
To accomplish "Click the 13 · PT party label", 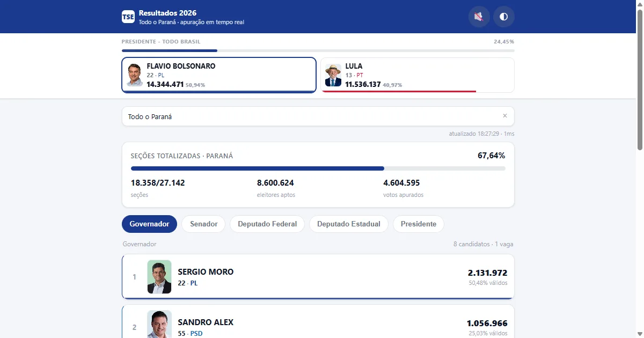I will (354, 76).
